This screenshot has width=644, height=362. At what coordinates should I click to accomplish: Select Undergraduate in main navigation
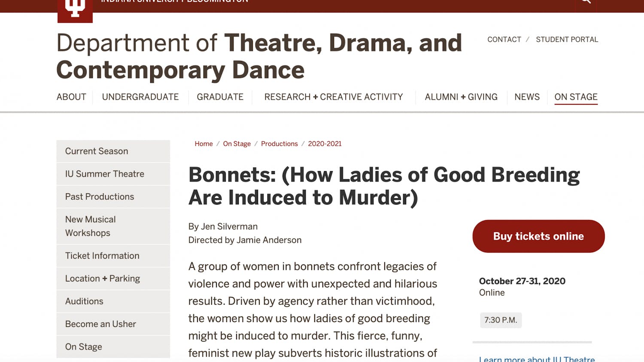click(140, 97)
